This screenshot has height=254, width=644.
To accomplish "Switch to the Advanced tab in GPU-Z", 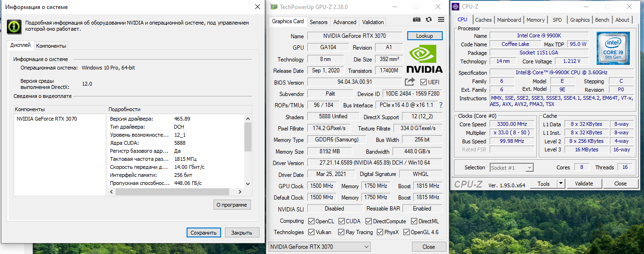I will tap(345, 22).
